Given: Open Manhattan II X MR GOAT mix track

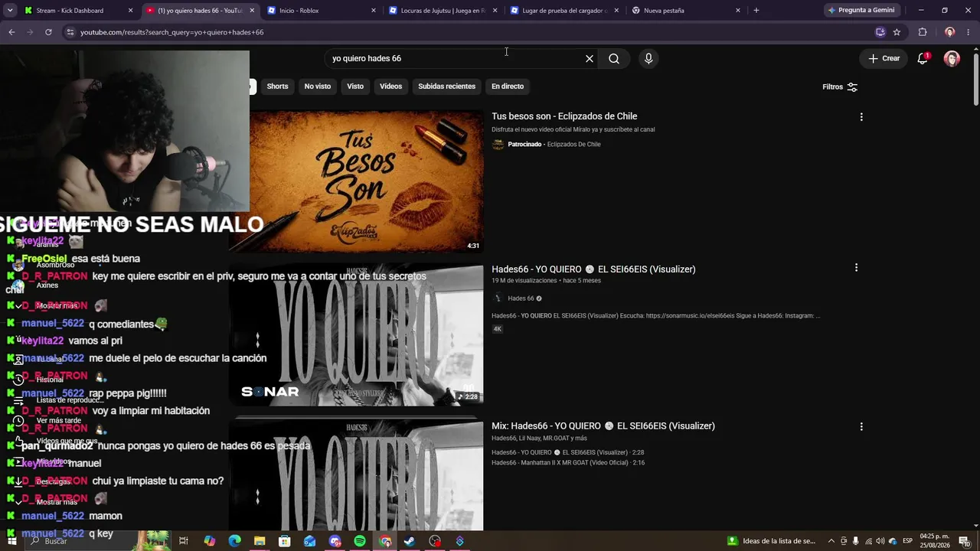Looking at the screenshot, I should point(568,463).
